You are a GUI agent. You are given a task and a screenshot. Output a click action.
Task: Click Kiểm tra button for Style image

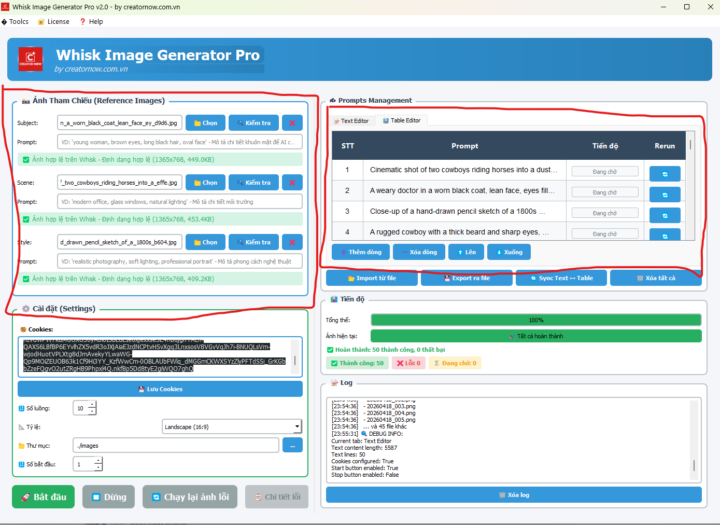[x=253, y=242]
